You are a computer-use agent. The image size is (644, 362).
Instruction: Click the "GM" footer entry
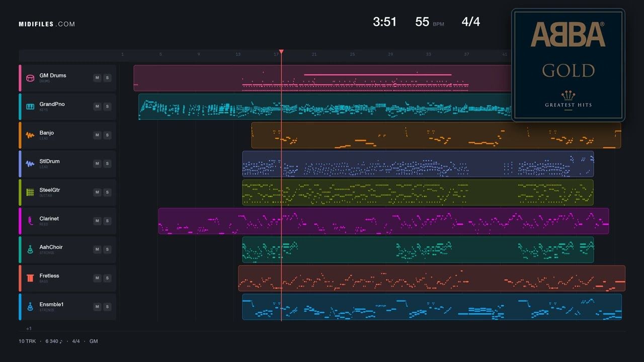tap(94, 341)
